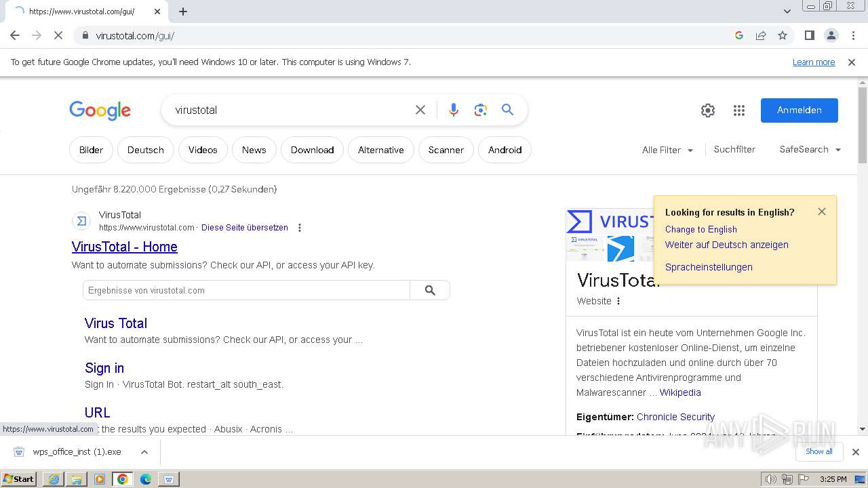Click the Google search text box
The width and height of the screenshot is (868, 488).
(292, 110)
